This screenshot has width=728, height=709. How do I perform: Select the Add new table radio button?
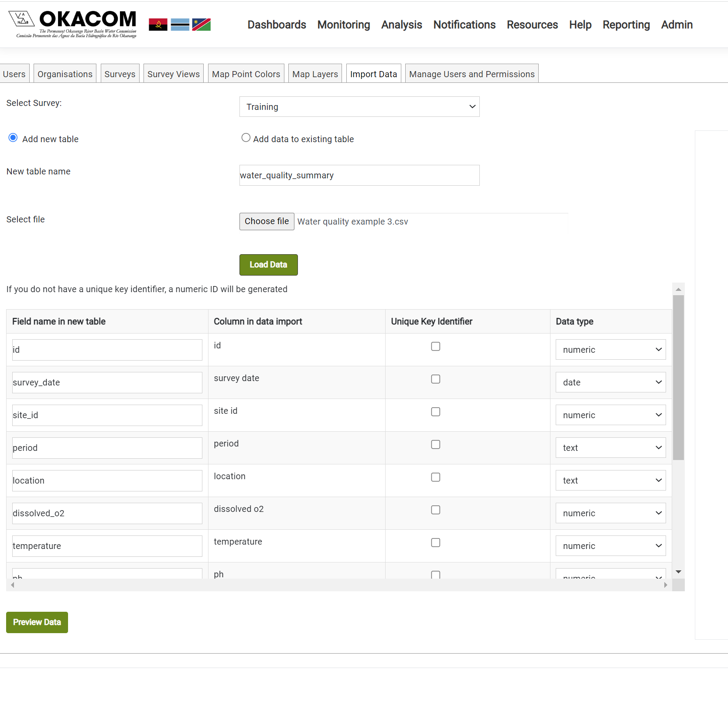(13, 138)
